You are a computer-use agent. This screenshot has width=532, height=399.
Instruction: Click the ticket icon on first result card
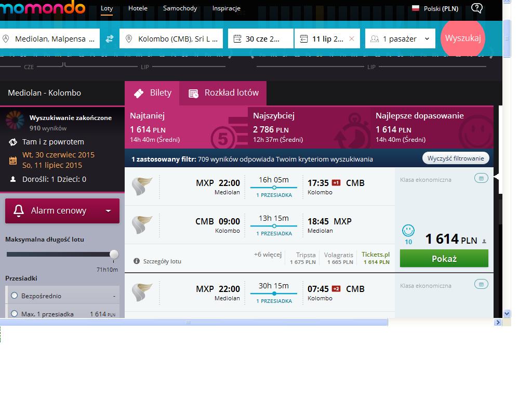pos(481,178)
